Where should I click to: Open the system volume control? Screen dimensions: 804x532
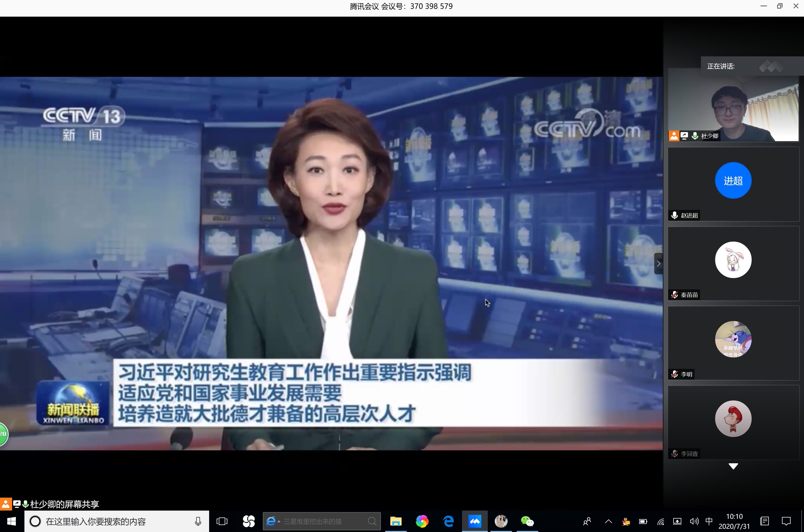[x=694, y=521]
